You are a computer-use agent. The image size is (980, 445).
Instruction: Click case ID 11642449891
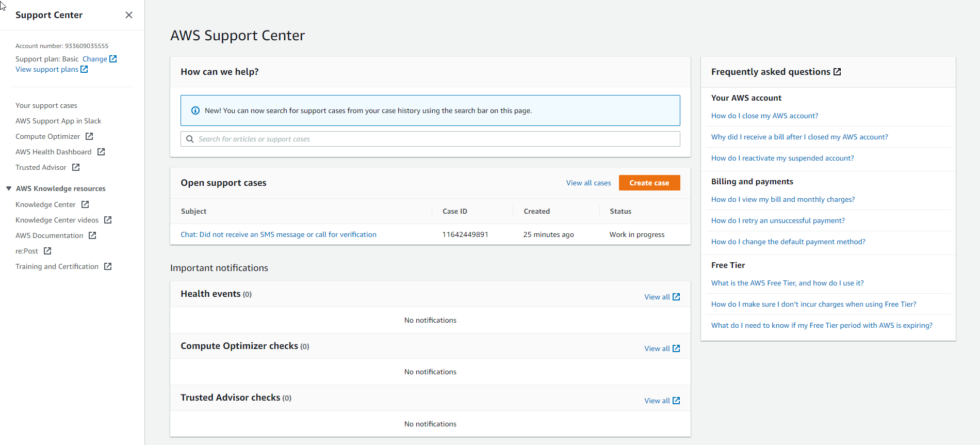pos(465,234)
